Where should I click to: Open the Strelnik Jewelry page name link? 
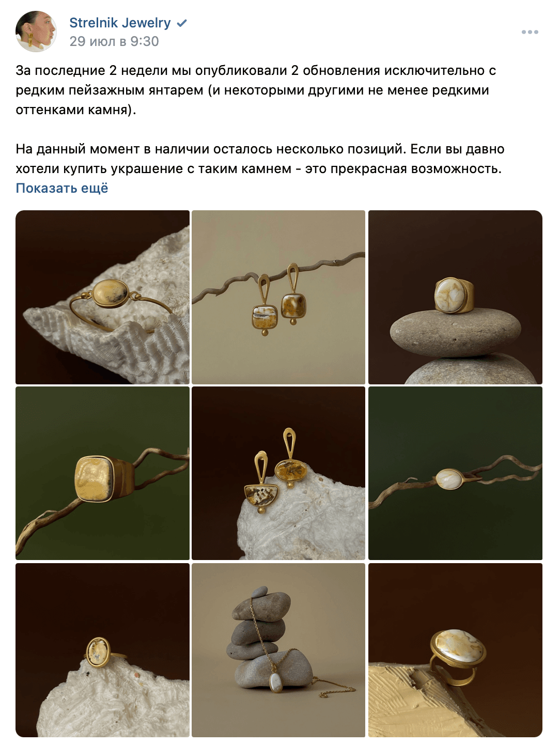(x=120, y=23)
